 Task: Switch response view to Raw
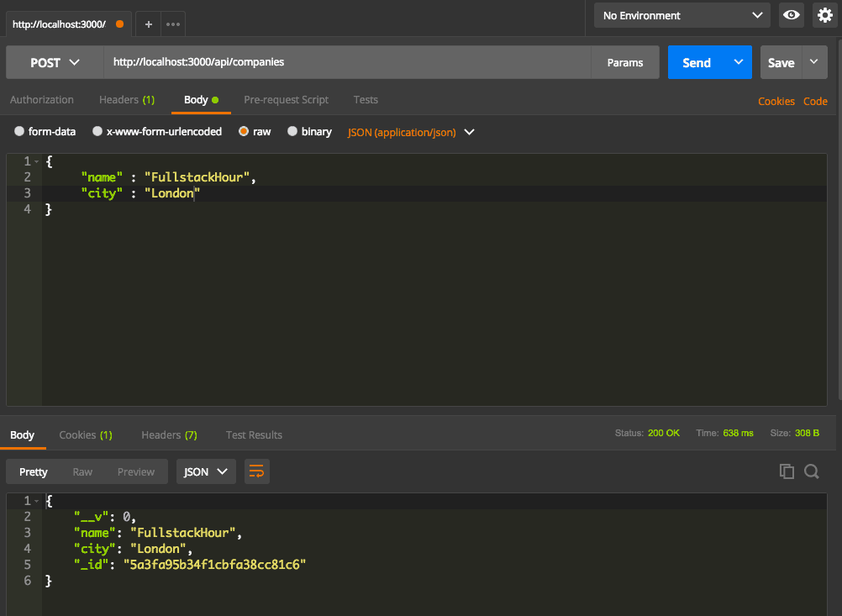point(82,471)
